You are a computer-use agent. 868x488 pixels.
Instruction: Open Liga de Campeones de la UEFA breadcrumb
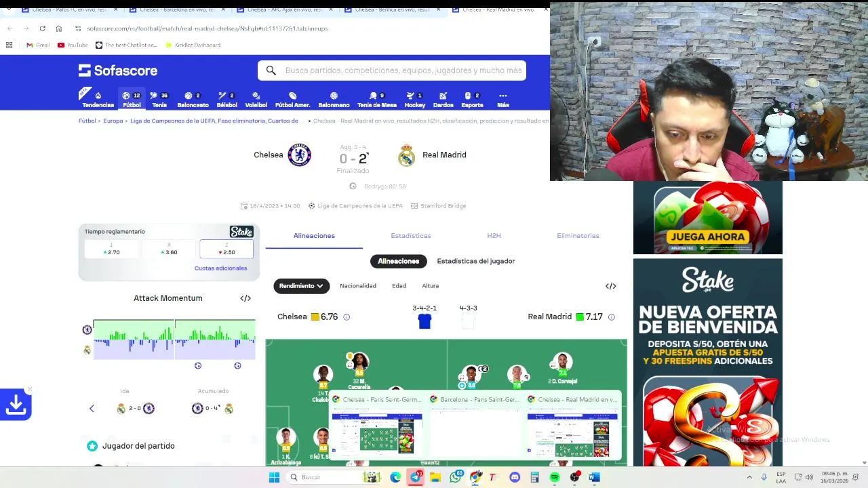coord(214,121)
